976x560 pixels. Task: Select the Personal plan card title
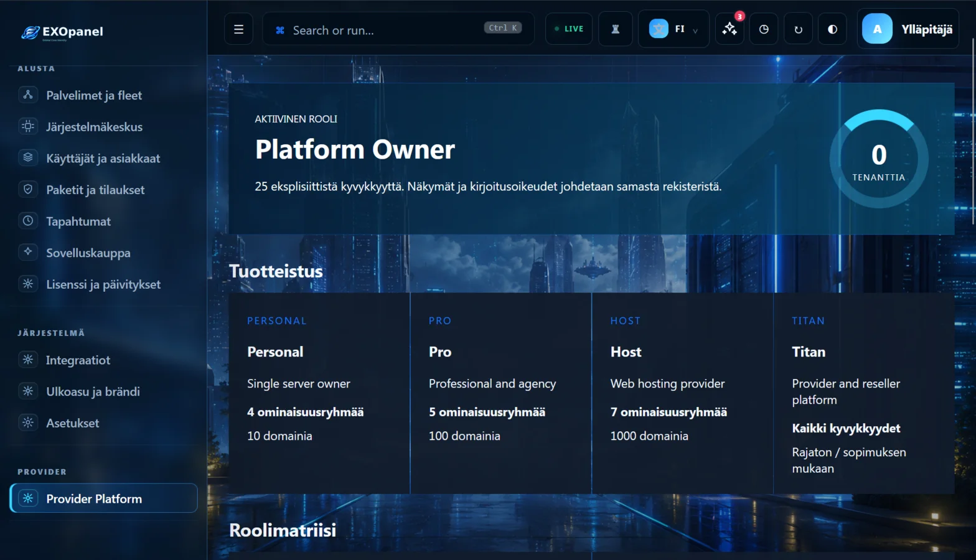pos(275,352)
